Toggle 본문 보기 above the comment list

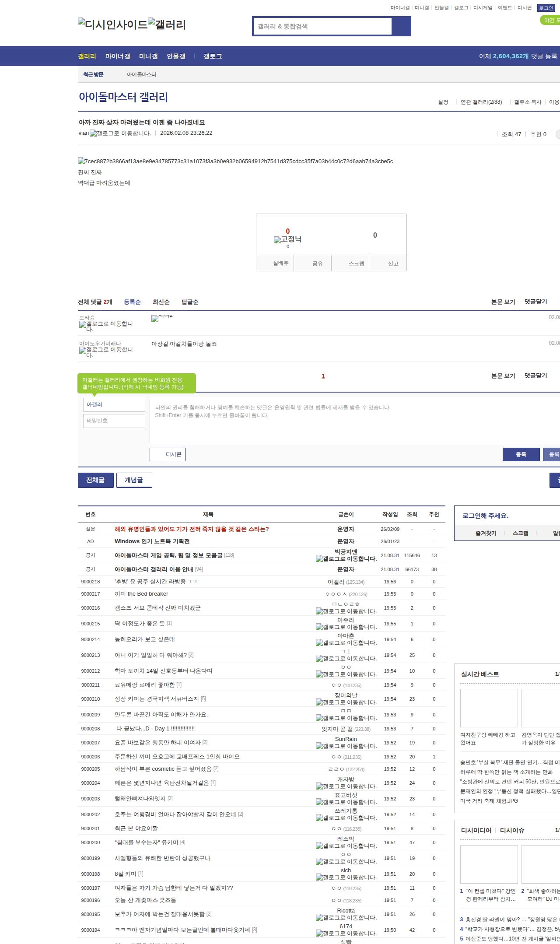pyautogui.click(x=503, y=302)
